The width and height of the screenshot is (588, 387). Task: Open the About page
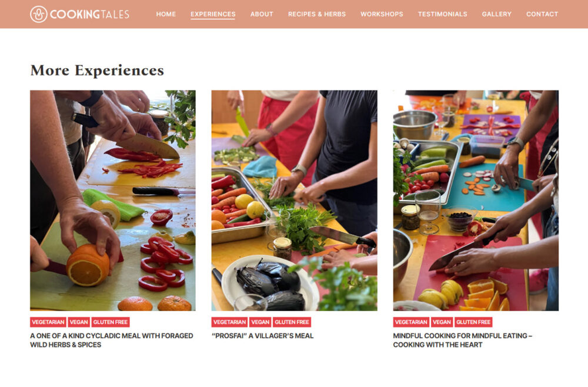tap(262, 14)
